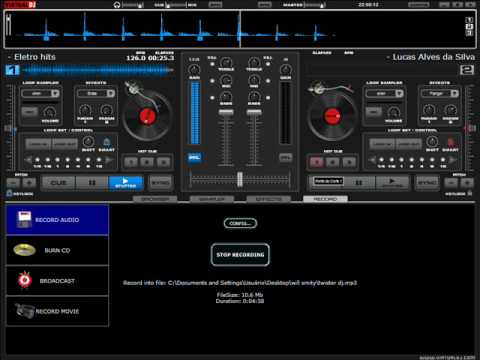Choose Record Movie in the side list
Image resolution: width=480 pixels, height=360 pixels.
pos(57,311)
